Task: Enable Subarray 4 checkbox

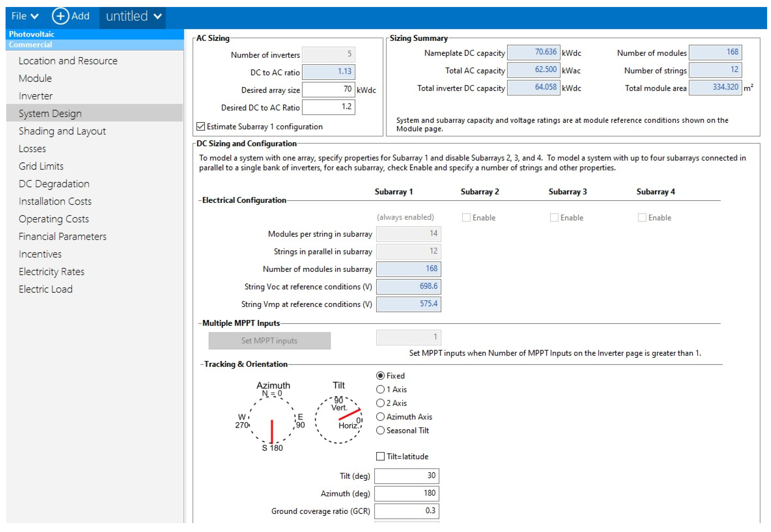Action: coord(642,218)
